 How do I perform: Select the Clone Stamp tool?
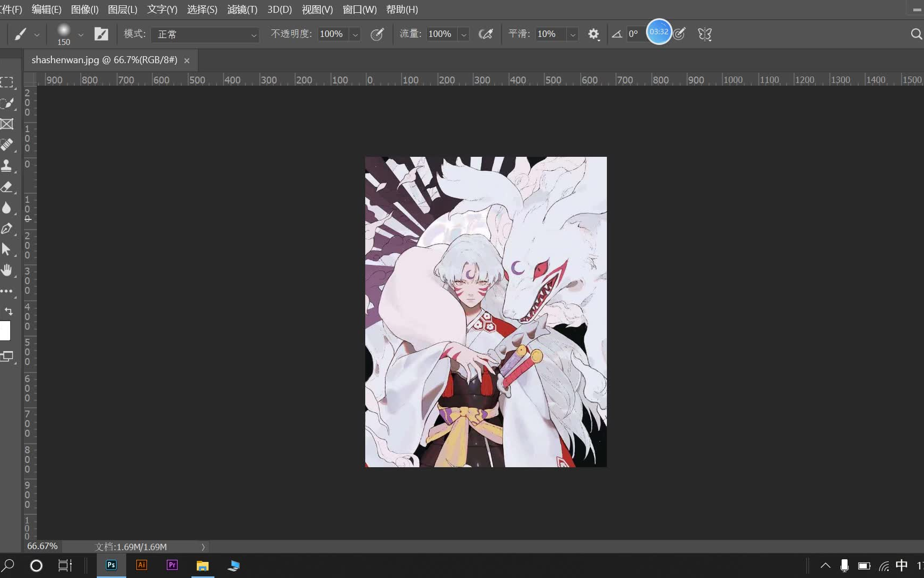coord(6,165)
